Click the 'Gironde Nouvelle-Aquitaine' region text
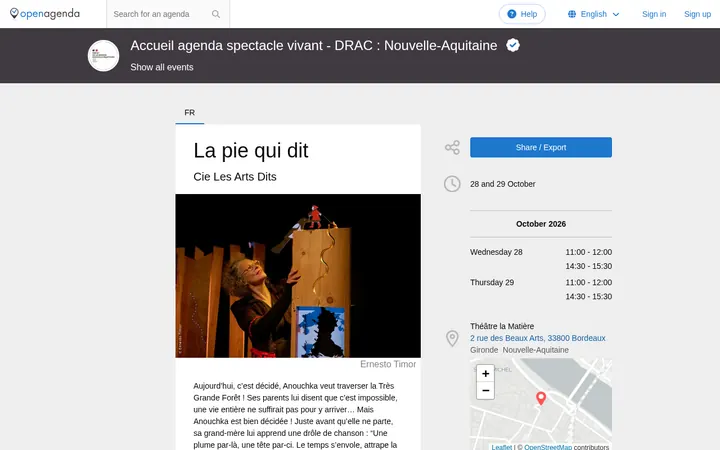This screenshot has width=720, height=450. [519, 350]
